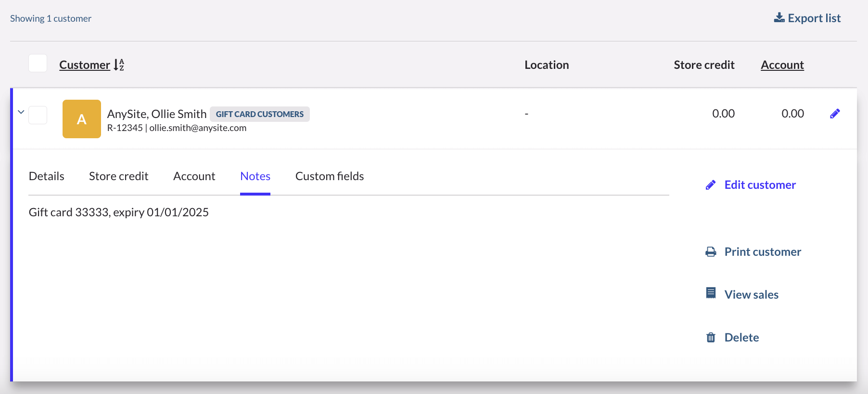Click the A-Z sort icon beside Customer
Viewport: 868px width, 394px height.
tap(119, 65)
